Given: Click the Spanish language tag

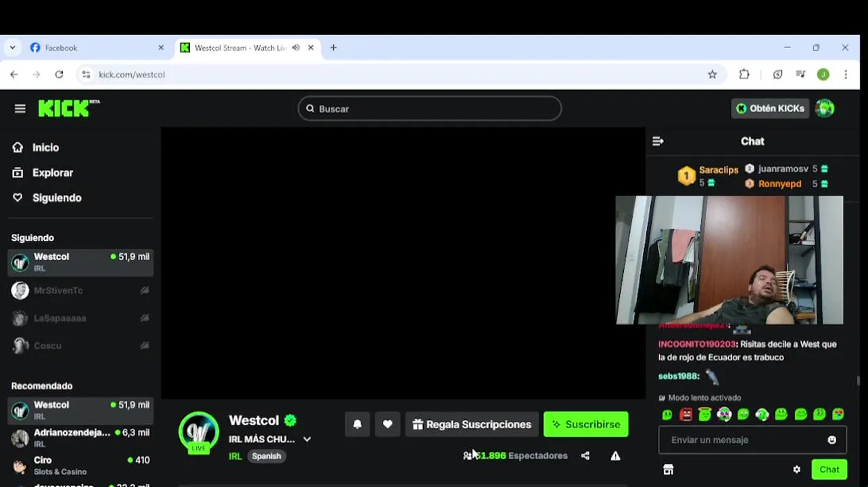Looking at the screenshot, I should tap(266, 456).
